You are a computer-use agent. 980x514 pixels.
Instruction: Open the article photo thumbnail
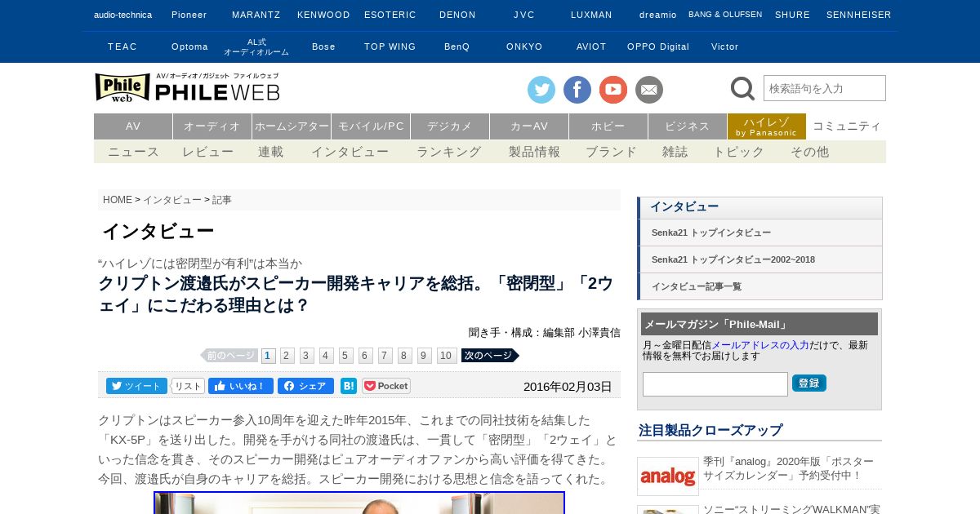pos(359,503)
